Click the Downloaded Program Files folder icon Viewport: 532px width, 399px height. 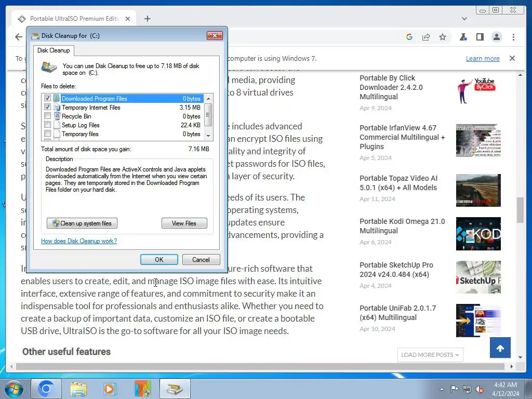pyautogui.click(x=57, y=98)
